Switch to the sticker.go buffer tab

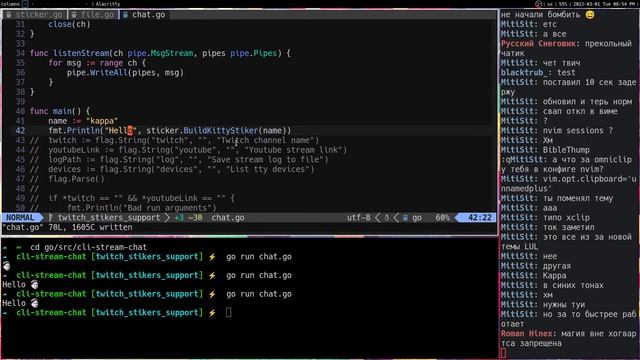35,15
